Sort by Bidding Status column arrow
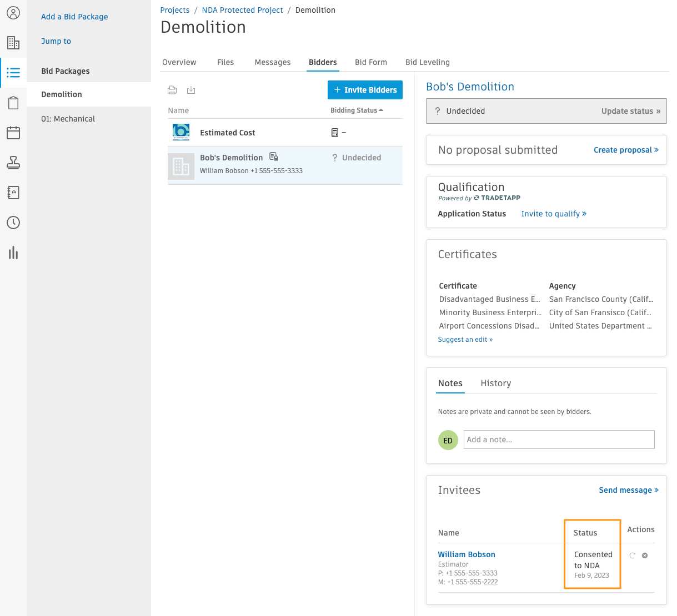The image size is (677, 616). 381,110
